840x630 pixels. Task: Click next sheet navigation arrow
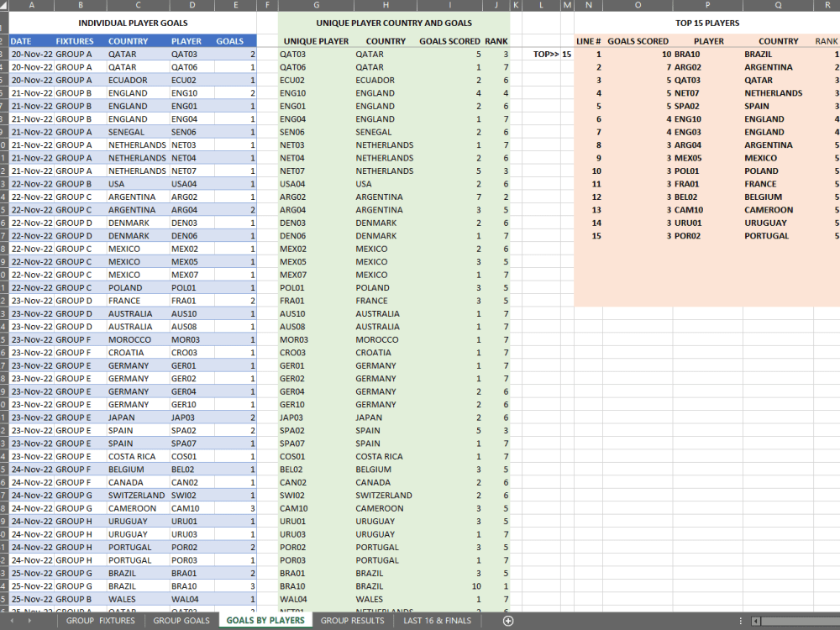pyautogui.click(x=29, y=621)
